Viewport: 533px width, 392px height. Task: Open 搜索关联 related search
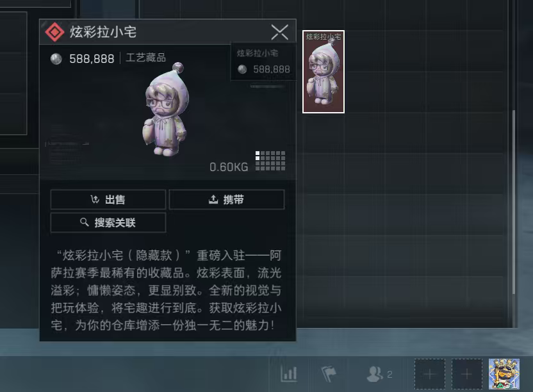click(108, 223)
